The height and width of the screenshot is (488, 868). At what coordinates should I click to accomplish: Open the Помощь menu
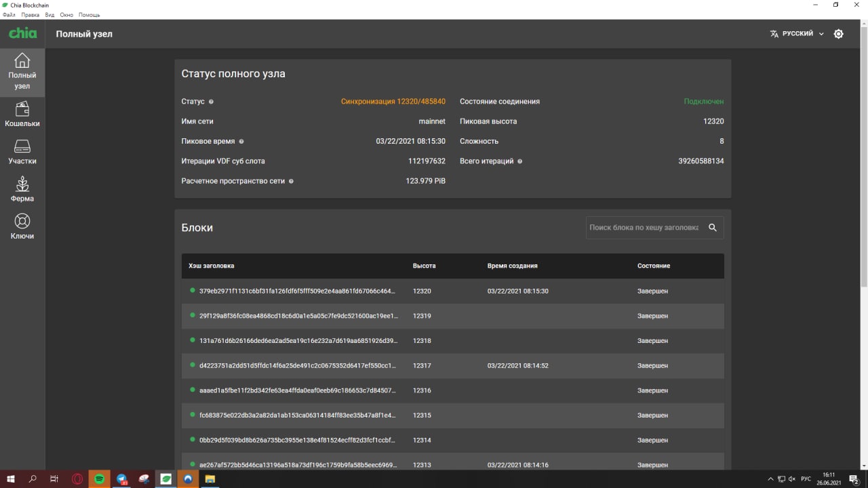(89, 15)
